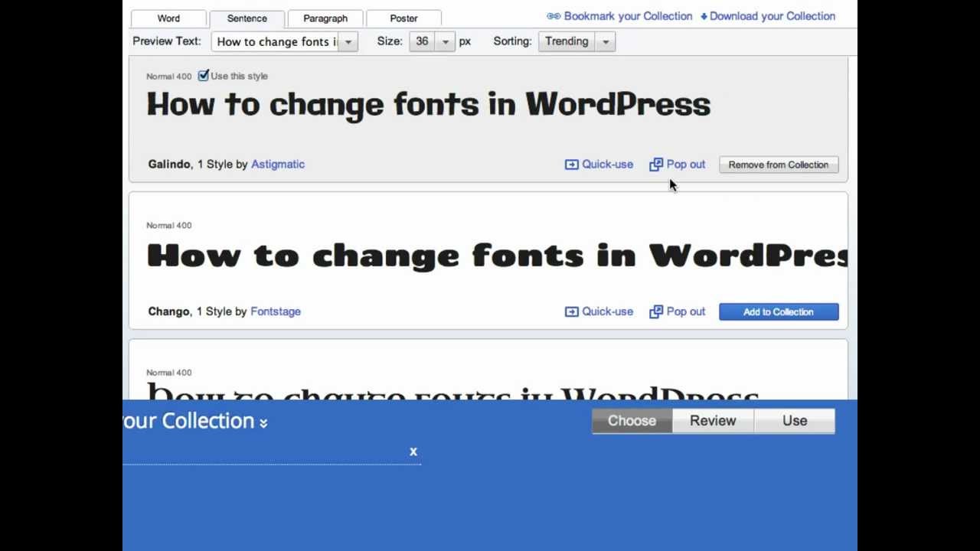The image size is (980, 551).
Task: Switch to the Word preview tab
Action: [x=168, y=18]
